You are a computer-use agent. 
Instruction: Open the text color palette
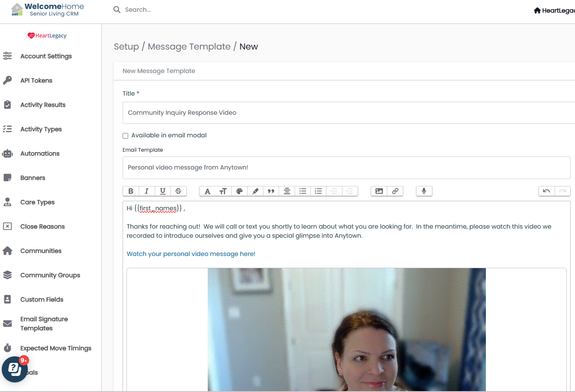[239, 191]
